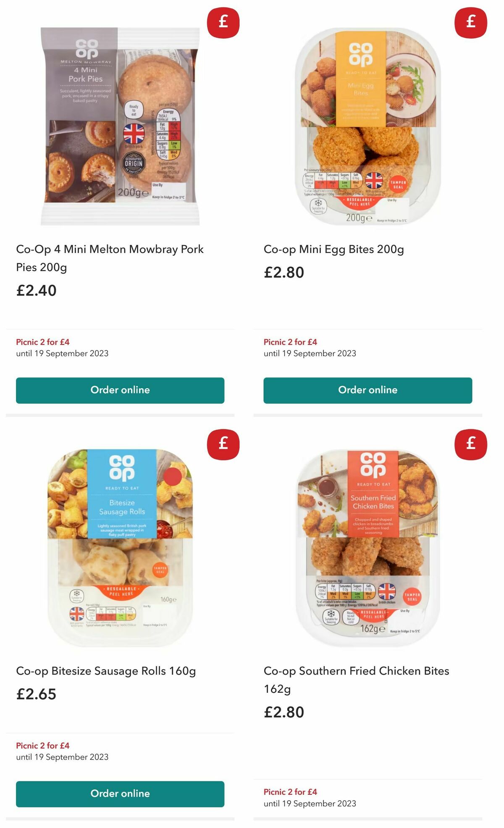
Task: Click the Bitesize Sausage Rolls 160g title
Action: (x=105, y=672)
